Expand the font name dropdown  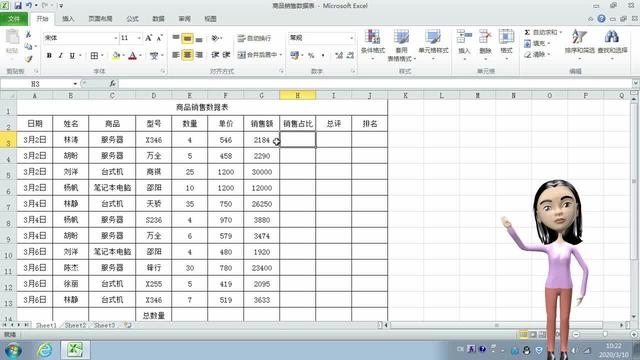[x=116, y=38]
